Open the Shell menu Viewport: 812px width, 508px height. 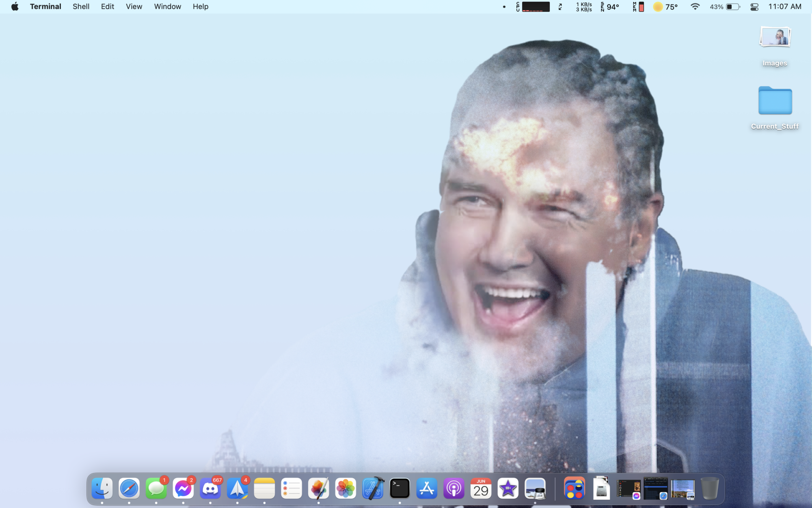[81, 7]
